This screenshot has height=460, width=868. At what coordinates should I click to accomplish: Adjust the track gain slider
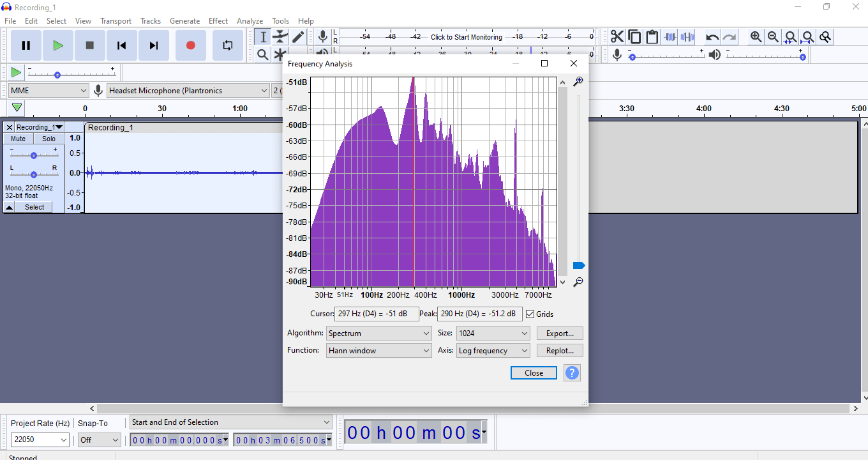coord(33,154)
